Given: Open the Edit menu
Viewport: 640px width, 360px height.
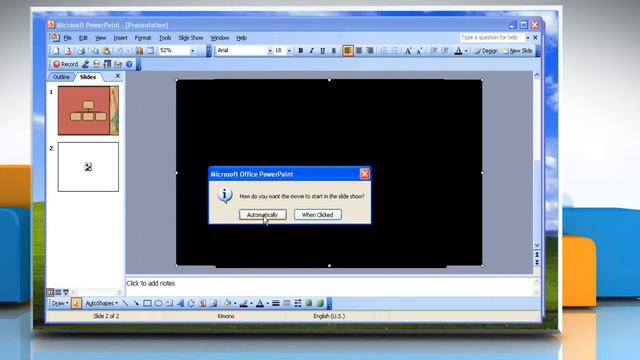Looking at the screenshot, I should [83, 38].
